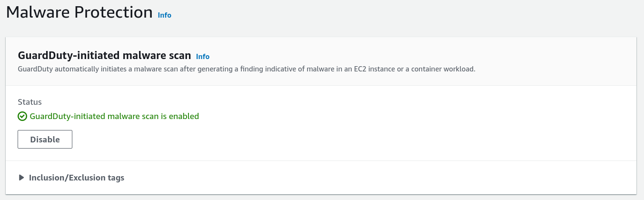The image size is (644, 200).
Task: Disable the GuardDuty-initiated malware scan
Action: 45,140
